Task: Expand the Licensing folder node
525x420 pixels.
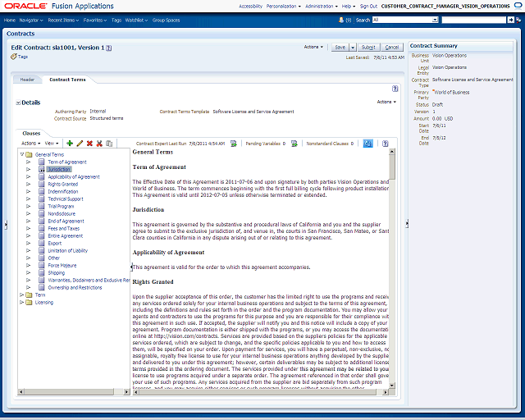Action: (x=22, y=302)
